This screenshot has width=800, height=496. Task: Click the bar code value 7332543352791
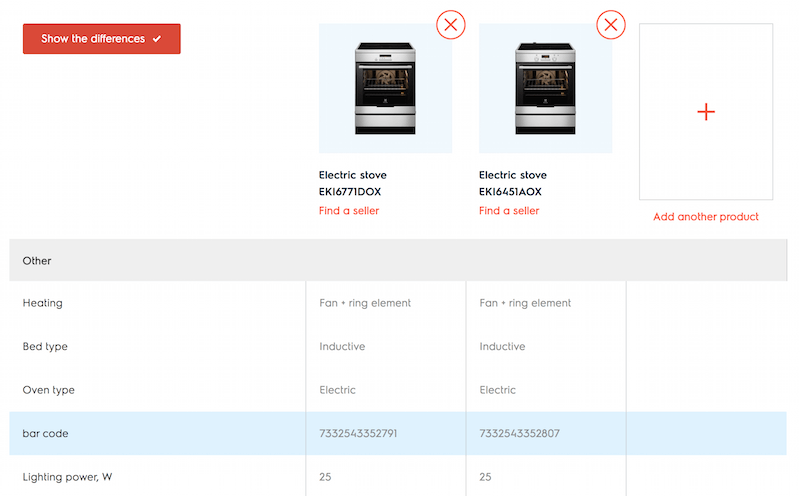[358, 434]
